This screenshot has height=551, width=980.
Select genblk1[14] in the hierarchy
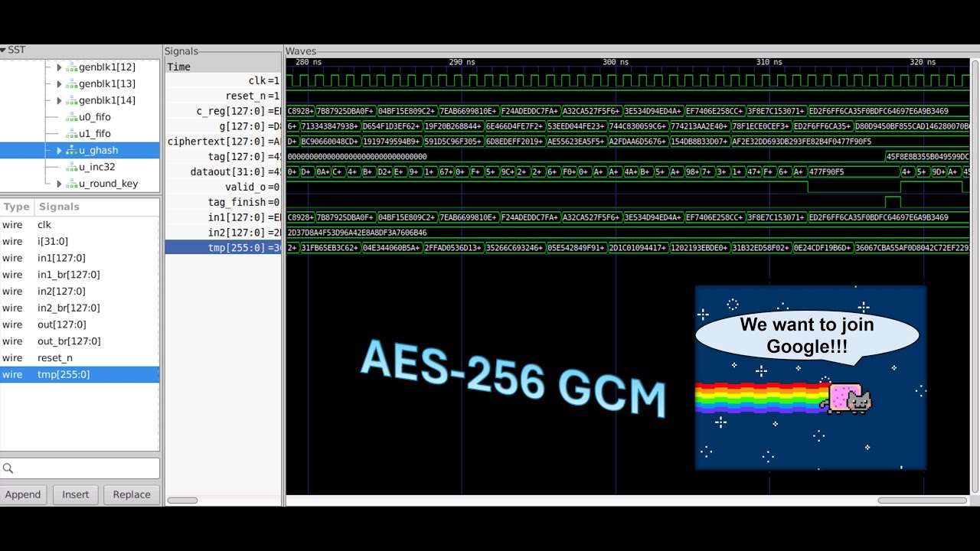(107, 101)
